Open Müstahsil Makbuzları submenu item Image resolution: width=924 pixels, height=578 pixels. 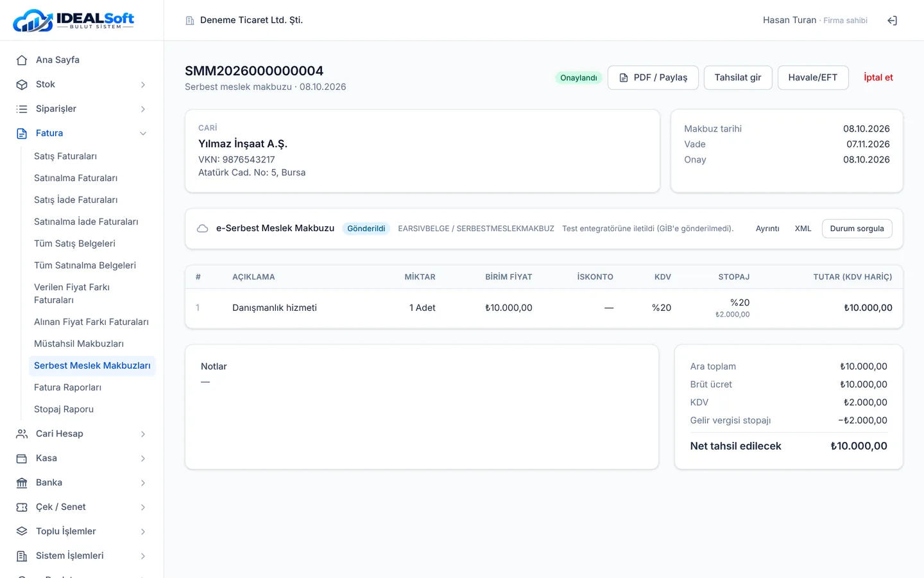click(x=79, y=344)
